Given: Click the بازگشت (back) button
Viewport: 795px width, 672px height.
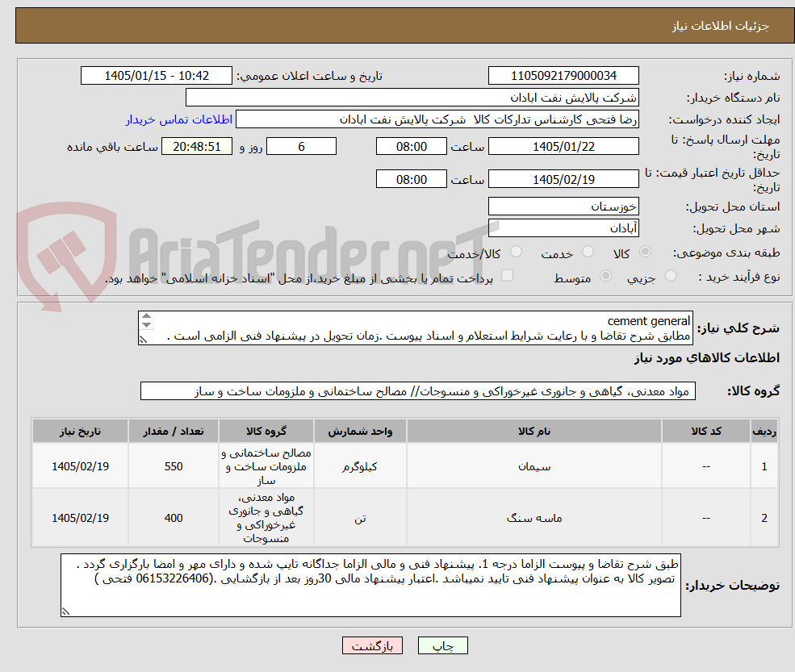Looking at the screenshot, I should [372, 645].
